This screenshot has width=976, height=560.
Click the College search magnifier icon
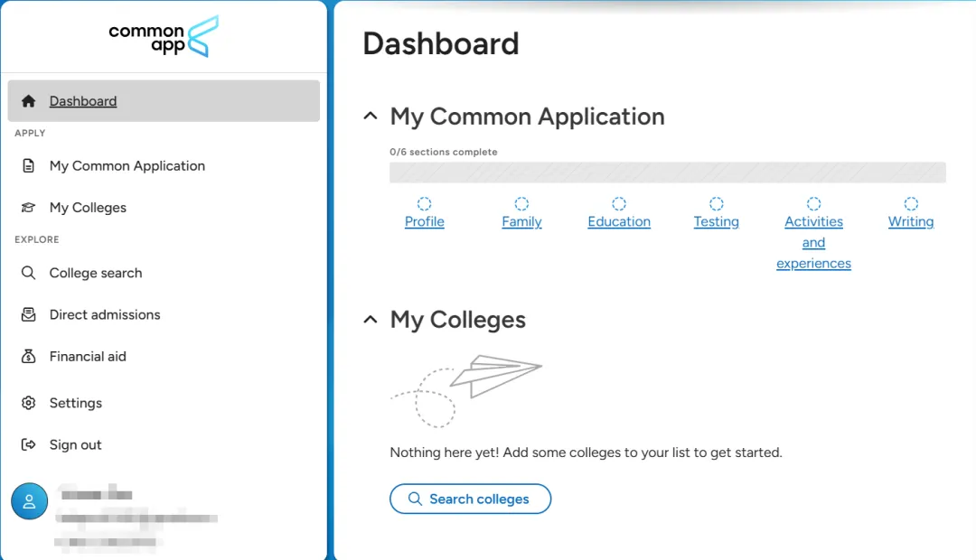tap(28, 273)
